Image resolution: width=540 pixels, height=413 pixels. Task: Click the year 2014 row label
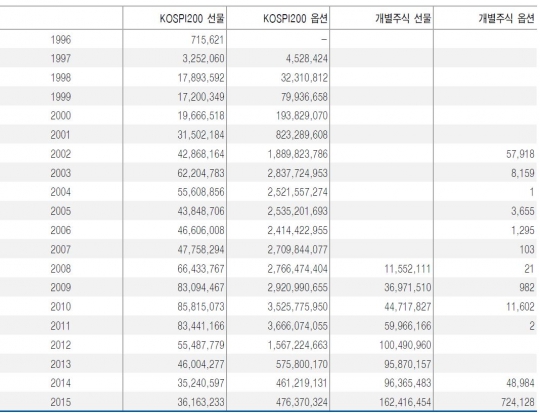click(61, 383)
